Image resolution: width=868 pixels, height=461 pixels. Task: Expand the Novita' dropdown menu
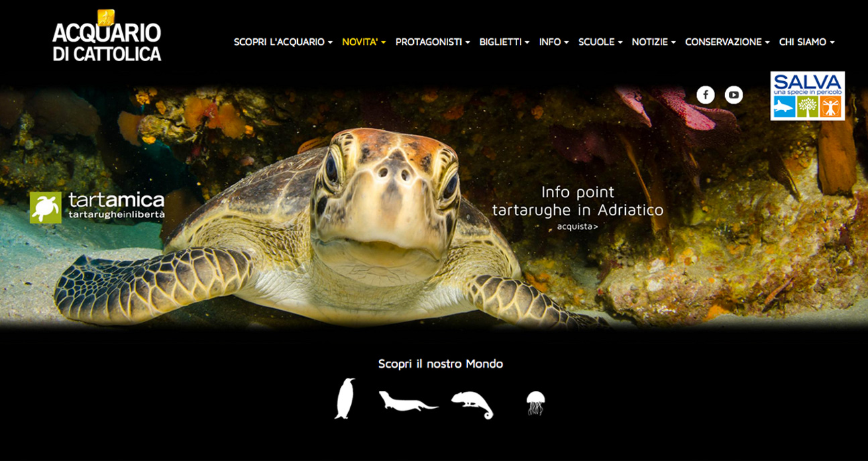coord(364,42)
